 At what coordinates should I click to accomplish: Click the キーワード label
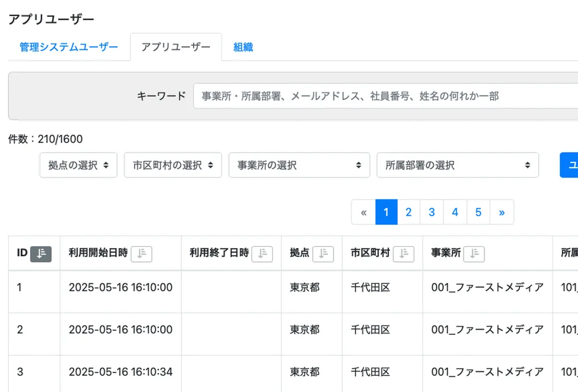click(161, 96)
